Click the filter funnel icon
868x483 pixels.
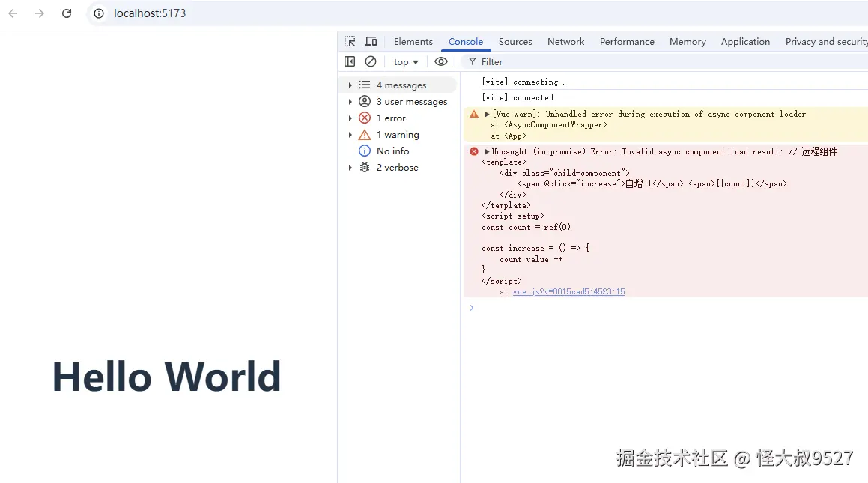(473, 62)
